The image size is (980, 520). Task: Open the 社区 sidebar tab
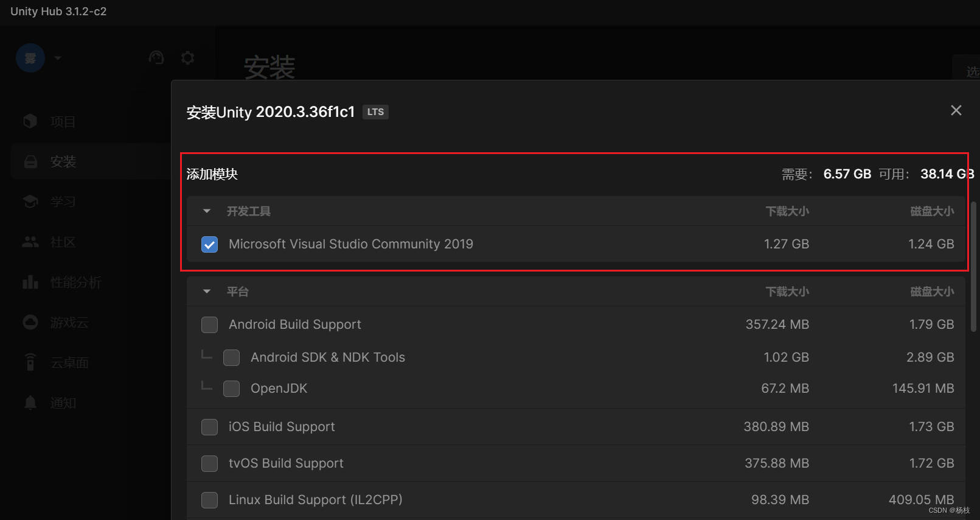[63, 242]
